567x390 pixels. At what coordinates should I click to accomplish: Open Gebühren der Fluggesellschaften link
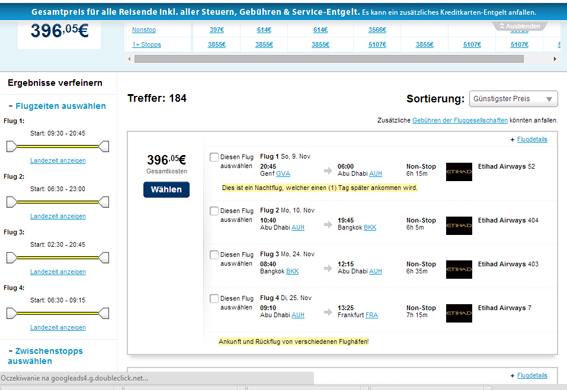460,120
